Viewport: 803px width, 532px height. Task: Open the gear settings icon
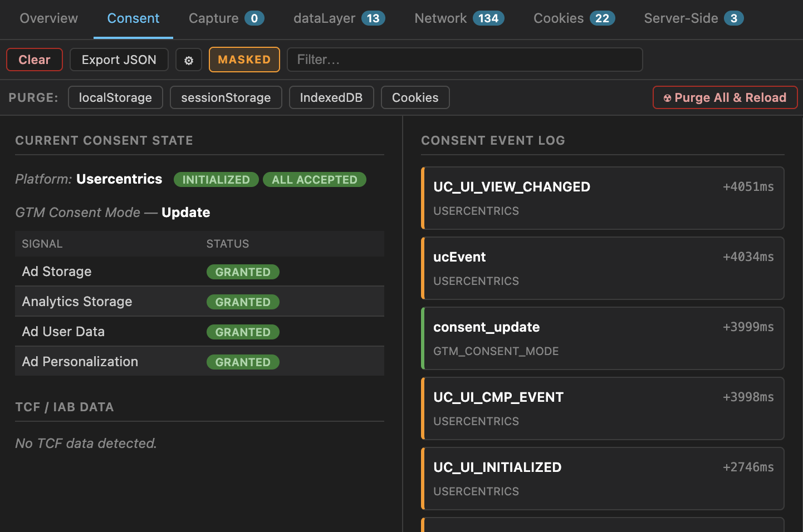click(189, 60)
